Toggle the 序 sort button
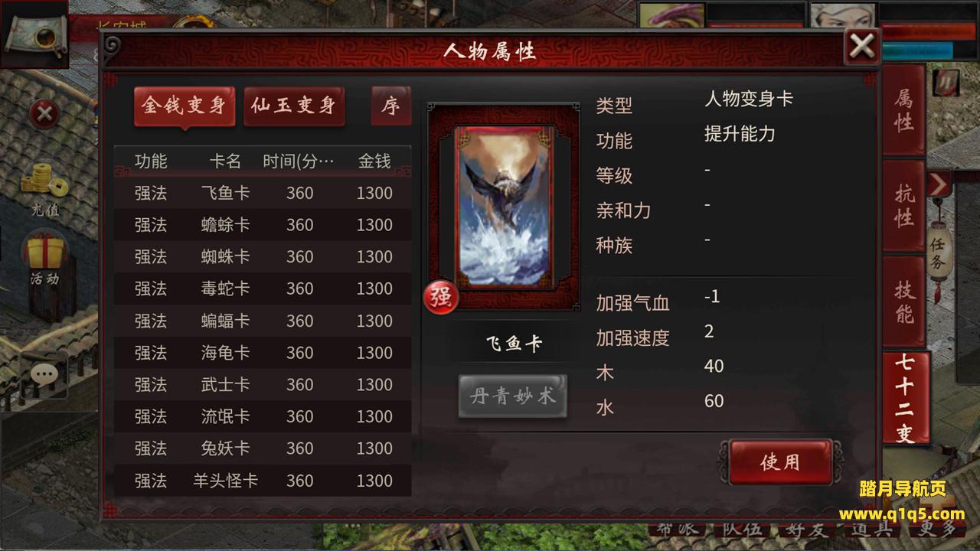980x551 pixels. (390, 106)
